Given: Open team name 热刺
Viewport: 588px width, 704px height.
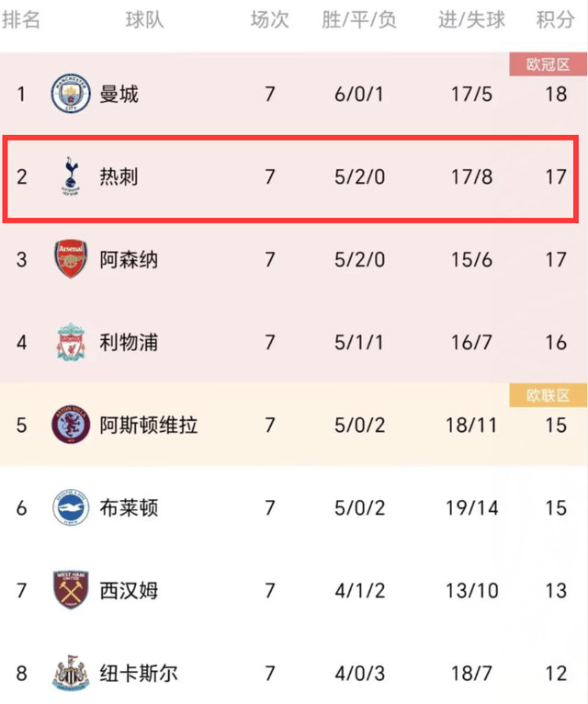Looking at the screenshot, I should click(x=119, y=176).
